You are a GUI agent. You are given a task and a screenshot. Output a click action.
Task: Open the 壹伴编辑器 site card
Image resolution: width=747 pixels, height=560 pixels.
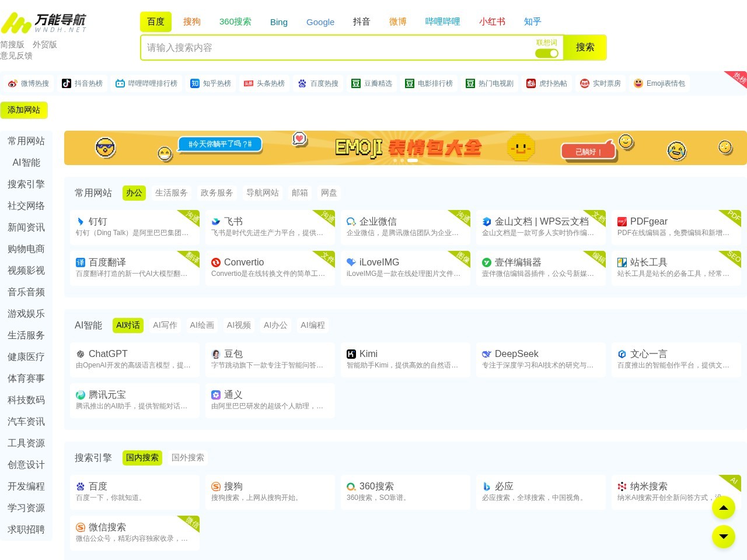[x=541, y=268]
